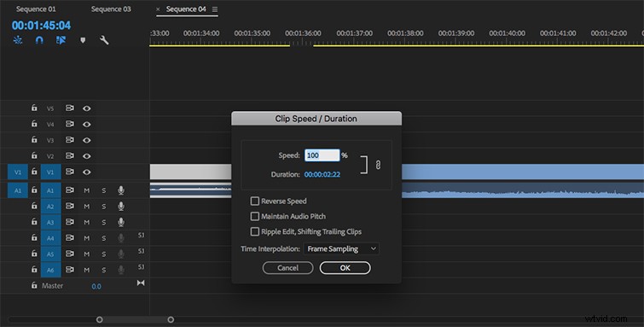Enable voice-over record microphone on A1
Image resolution: width=644 pixels, height=327 pixels.
(x=121, y=190)
